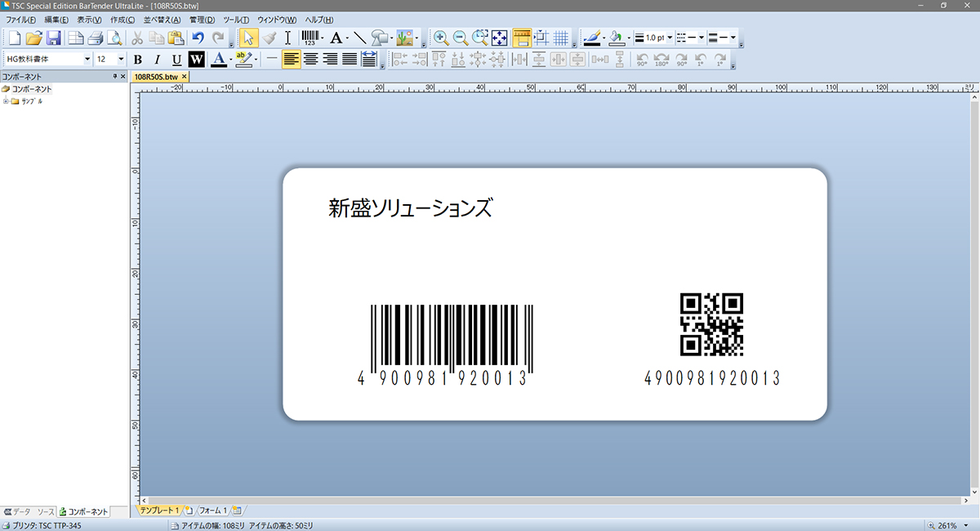The width and height of the screenshot is (980, 531).
Task: Align text right
Action: pyautogui.click(x=331, y=59)
